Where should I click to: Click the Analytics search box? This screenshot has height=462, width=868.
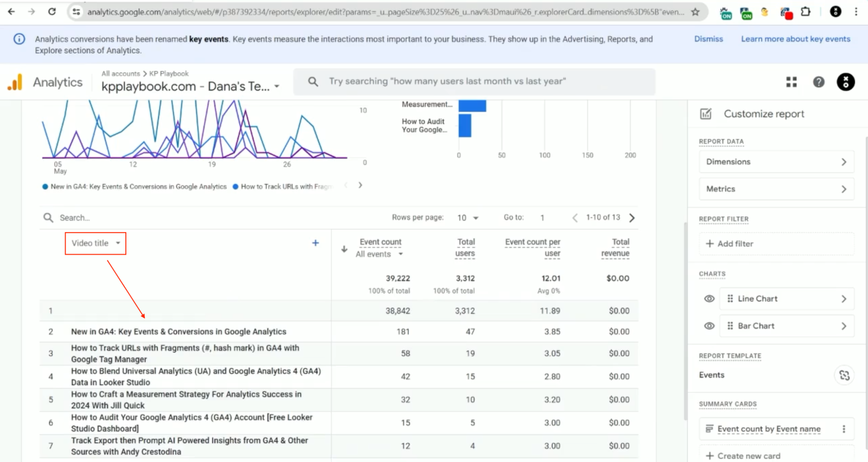pos(474,82)
